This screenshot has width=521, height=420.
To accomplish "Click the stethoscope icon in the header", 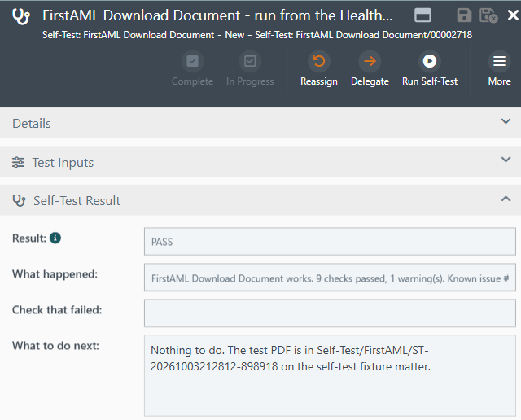I will click(21, 16).
